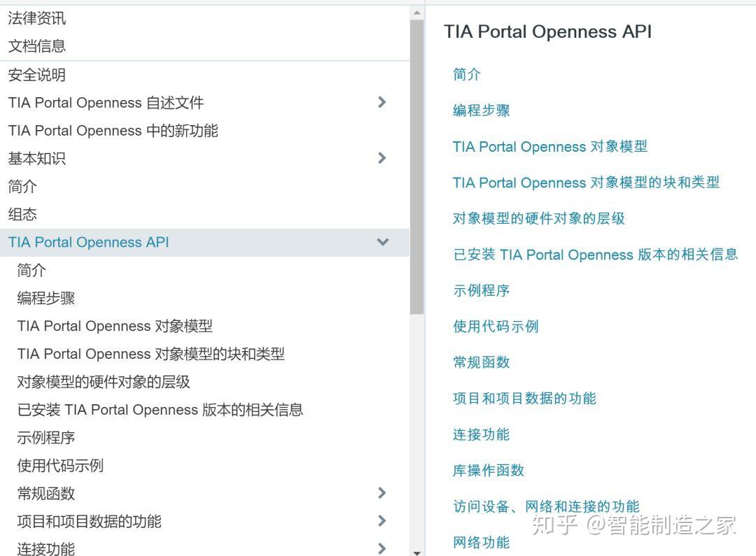Open the 对象模型的硬件对象的层级 link
The height and width of the screenshot is (556, 756).
click(x=537, y=218)
